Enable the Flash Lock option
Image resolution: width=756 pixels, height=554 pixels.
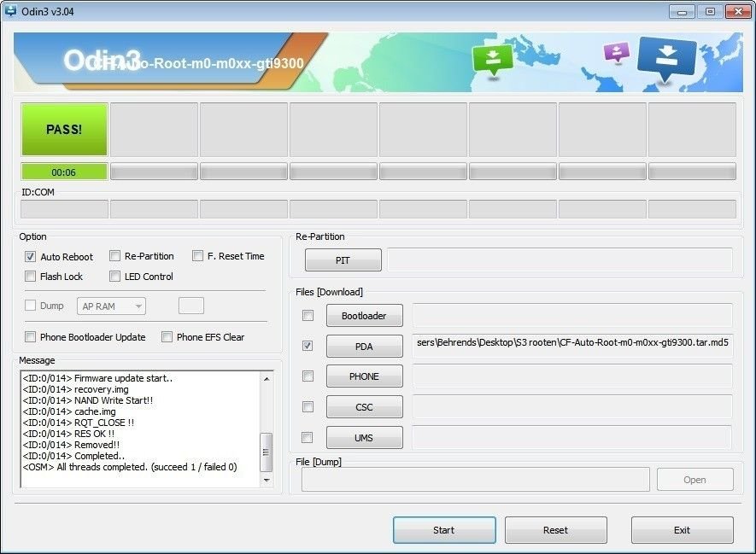click(31, 277)
